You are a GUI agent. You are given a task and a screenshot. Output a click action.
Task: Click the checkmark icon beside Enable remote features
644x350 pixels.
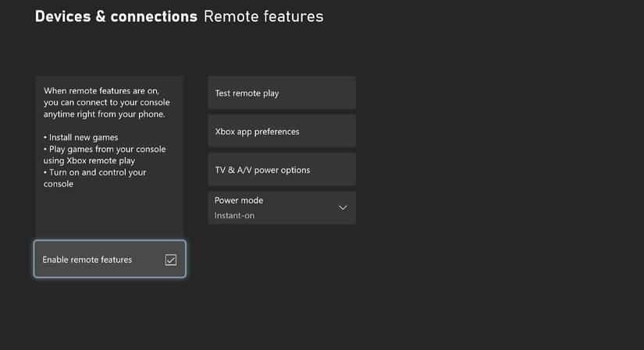(171, 260)
